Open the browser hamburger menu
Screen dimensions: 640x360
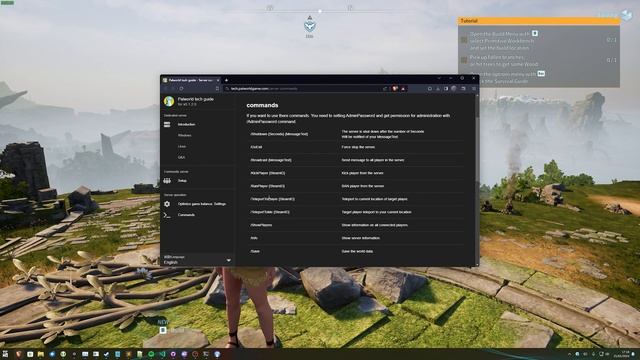click(474, 89)
